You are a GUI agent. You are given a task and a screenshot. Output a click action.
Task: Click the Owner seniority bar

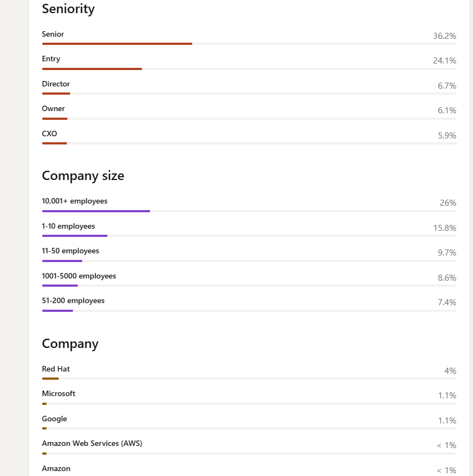(249, 119)
